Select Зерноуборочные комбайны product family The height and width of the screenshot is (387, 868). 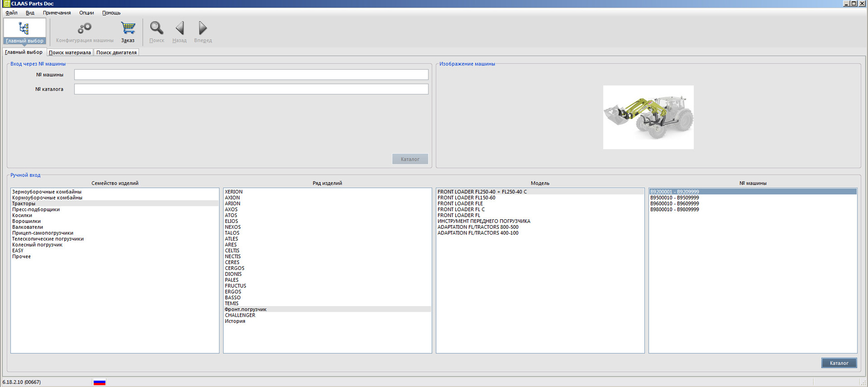point(47,192)
